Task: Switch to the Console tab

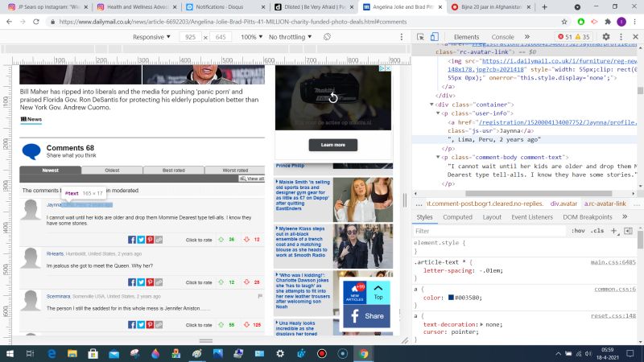Action: coord(502,37)
